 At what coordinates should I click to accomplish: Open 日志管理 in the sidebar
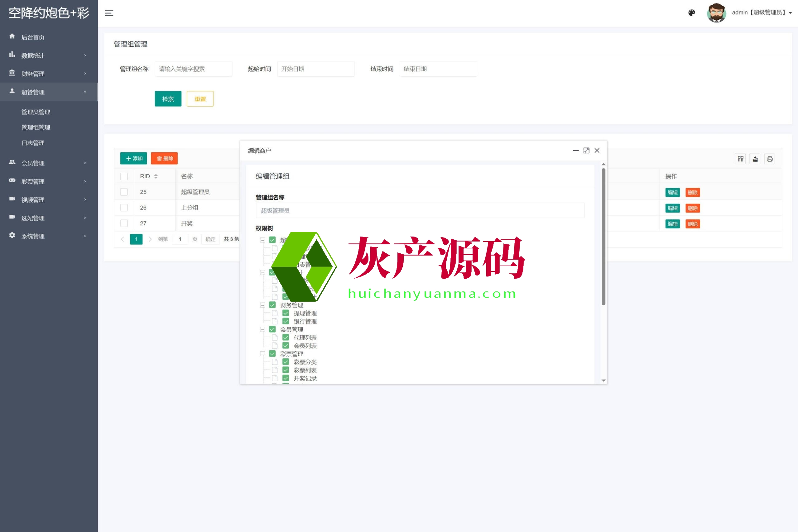point(33,143)
